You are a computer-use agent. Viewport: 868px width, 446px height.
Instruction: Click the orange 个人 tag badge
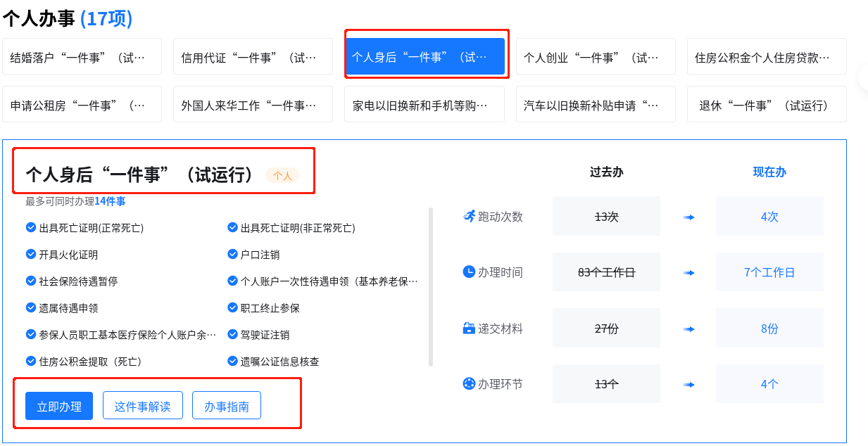[x=282, y=176]
